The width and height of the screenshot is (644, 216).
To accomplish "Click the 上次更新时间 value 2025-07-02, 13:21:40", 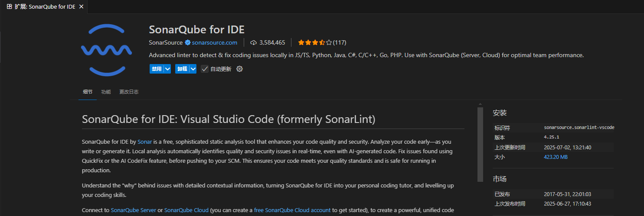I will 567,148.
